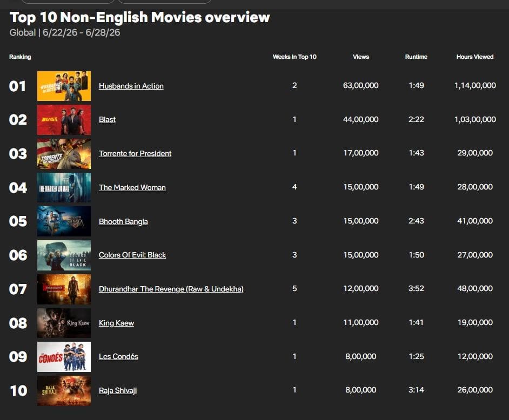Click The Marked Woman poster thumbnail
The image size is (509, 420).
pos(64,187)
